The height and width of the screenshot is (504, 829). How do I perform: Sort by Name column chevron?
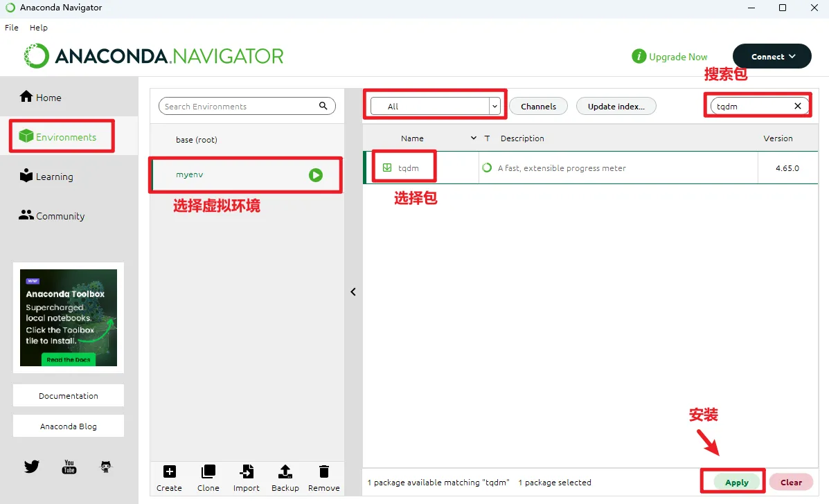[474, 138]
